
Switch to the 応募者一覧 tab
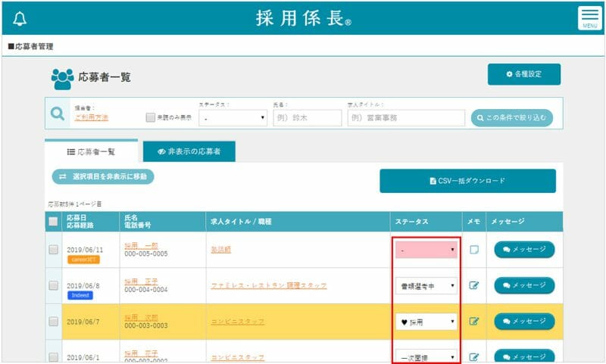[x=91, y=151]
